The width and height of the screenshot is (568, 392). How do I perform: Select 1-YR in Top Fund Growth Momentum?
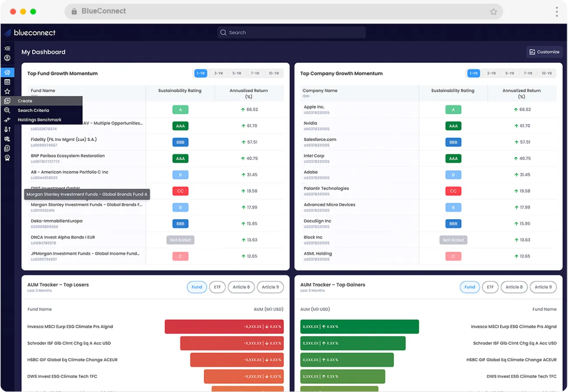click(201, 74)
